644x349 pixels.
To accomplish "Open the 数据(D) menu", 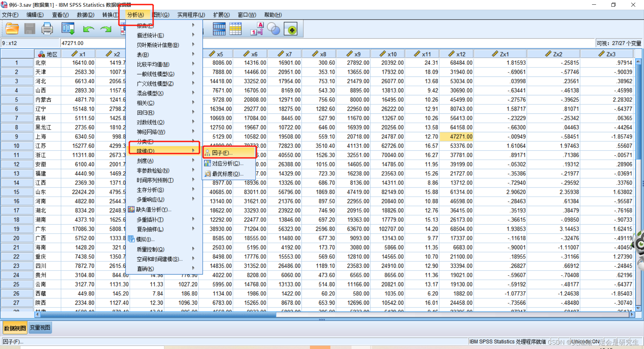I will click(85, 15).
